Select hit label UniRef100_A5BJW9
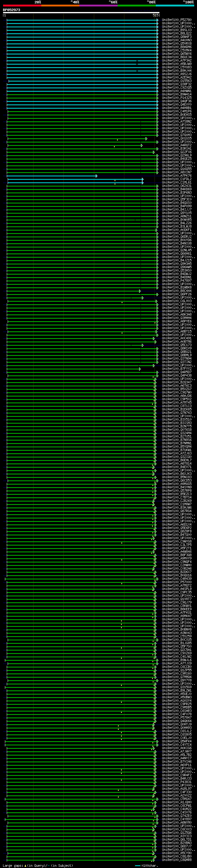 [x=177, y=64]
